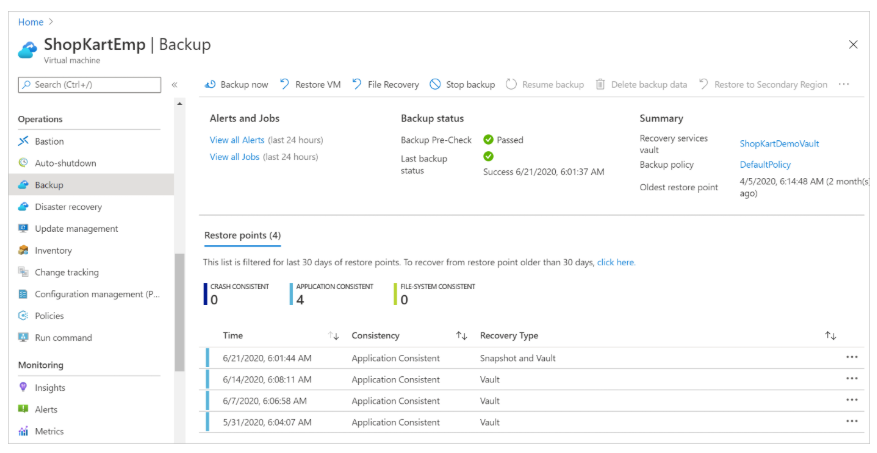This screenshot has height=453, width=877.
Task: Click the Backup cloud icon in sidebar
Action: pos(23,185)
